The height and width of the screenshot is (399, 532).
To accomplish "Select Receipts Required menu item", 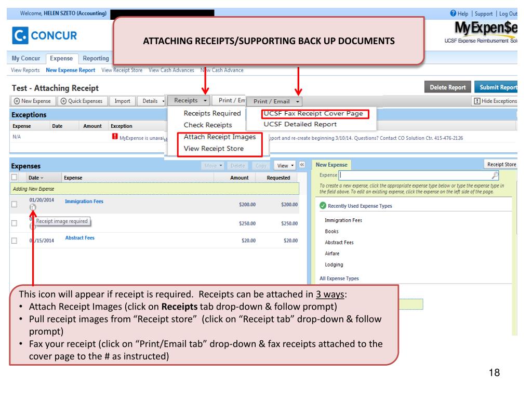I will tap(212, 113).
